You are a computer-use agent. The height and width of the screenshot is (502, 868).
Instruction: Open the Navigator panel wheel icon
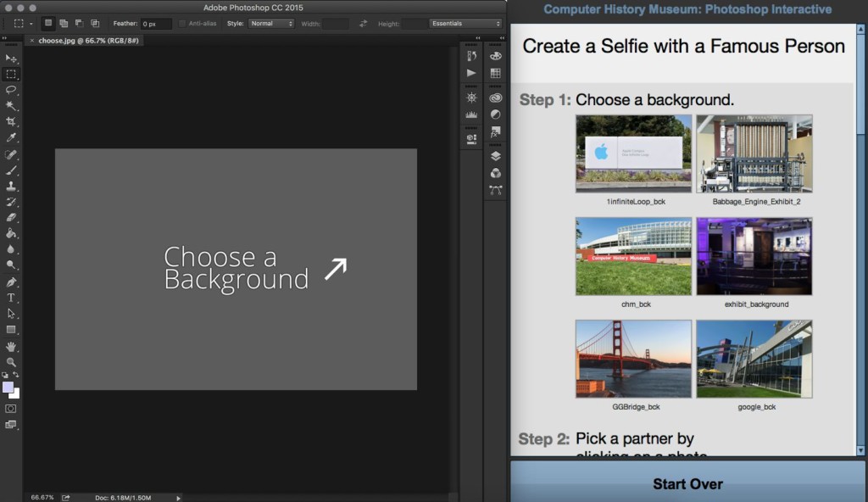[471, 98]
